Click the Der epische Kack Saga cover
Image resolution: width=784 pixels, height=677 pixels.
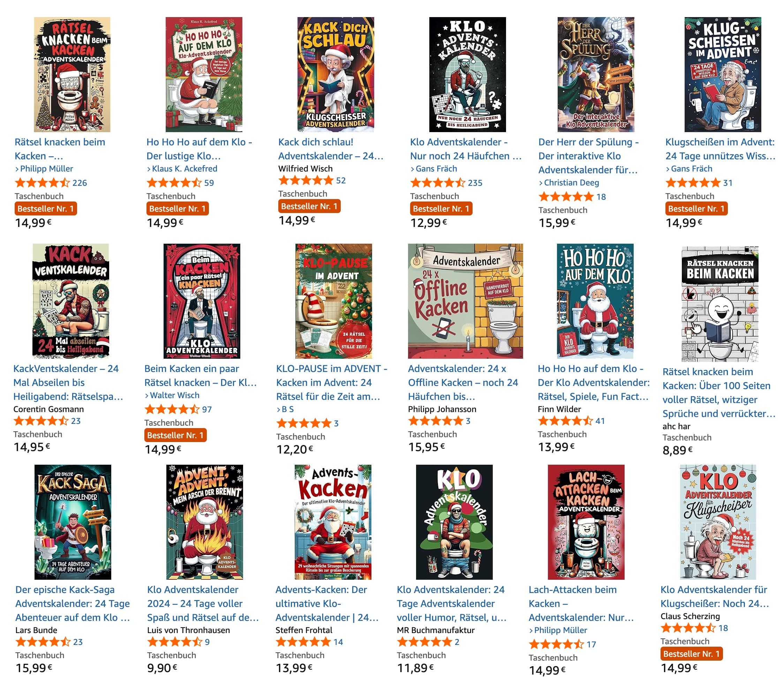73,522
